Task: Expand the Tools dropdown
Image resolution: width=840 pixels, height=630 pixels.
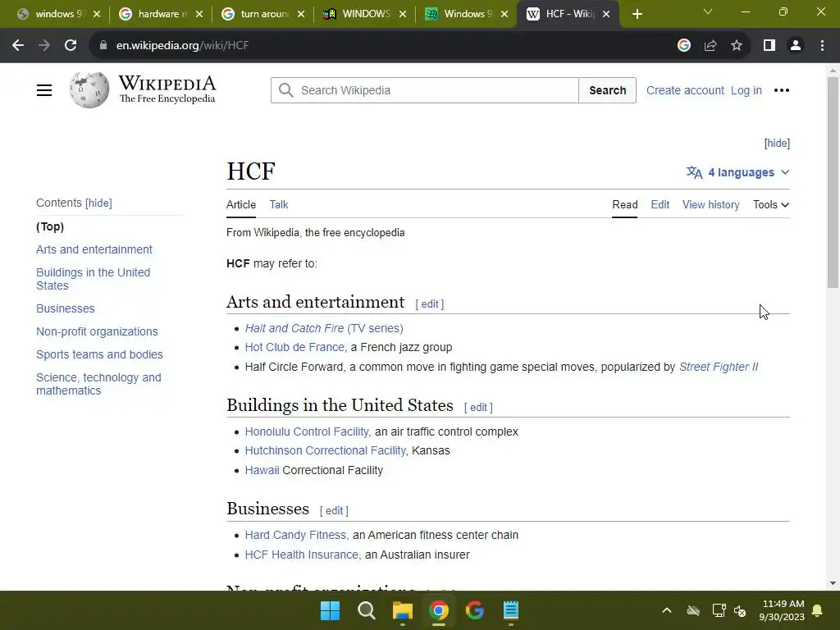Action: click(x=771, y=204)
